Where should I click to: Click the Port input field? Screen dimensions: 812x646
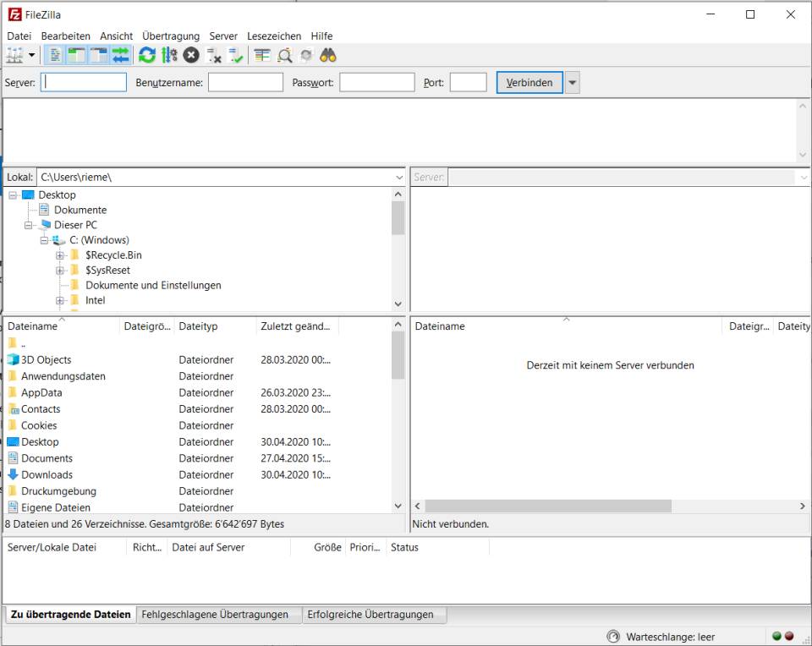[x=468, y=82]
